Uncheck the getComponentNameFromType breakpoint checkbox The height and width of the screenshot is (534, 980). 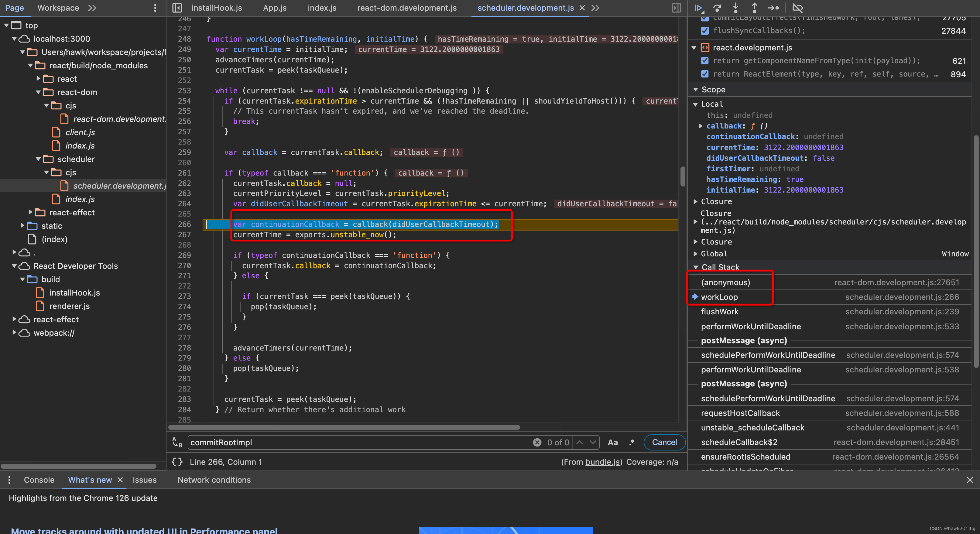(x=705, y=60)
